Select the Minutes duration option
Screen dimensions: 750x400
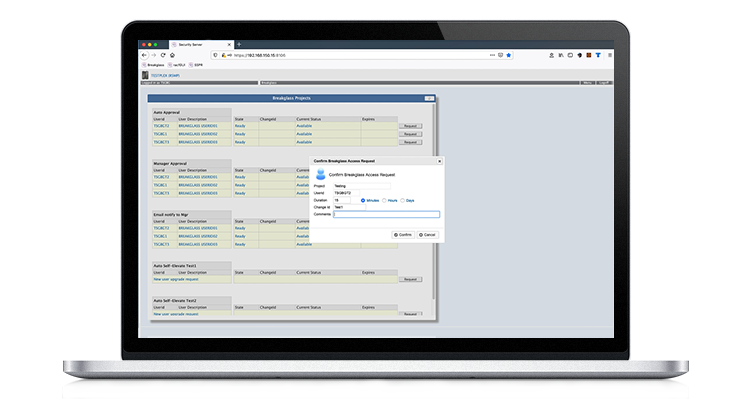(363, 200)
